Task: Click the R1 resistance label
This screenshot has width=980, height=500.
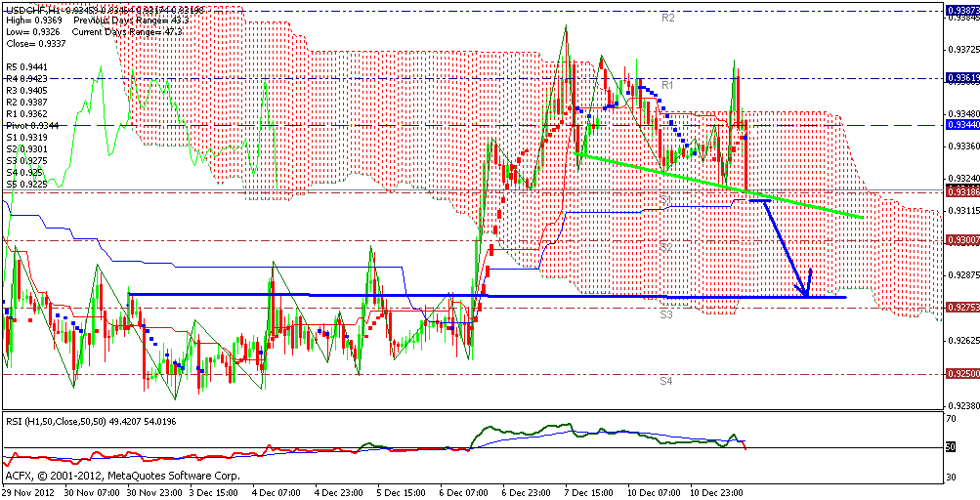Action: tap(668, 86)
